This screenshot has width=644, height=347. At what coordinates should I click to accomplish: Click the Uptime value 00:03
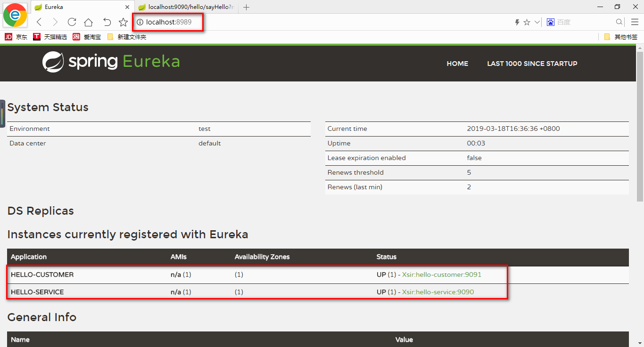[476, 143]
